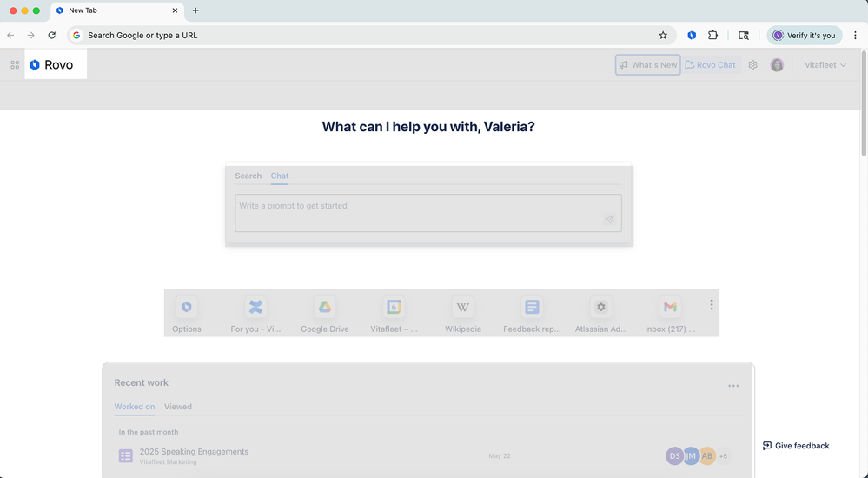Start a new Rovo Chat
Screen dimensions: 868x478
(x=711, y=65)
